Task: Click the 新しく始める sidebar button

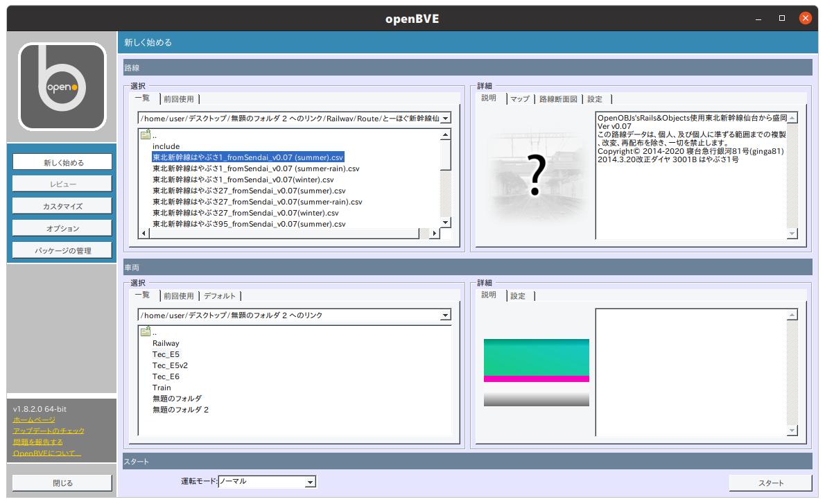Action: tap(62, 162)
